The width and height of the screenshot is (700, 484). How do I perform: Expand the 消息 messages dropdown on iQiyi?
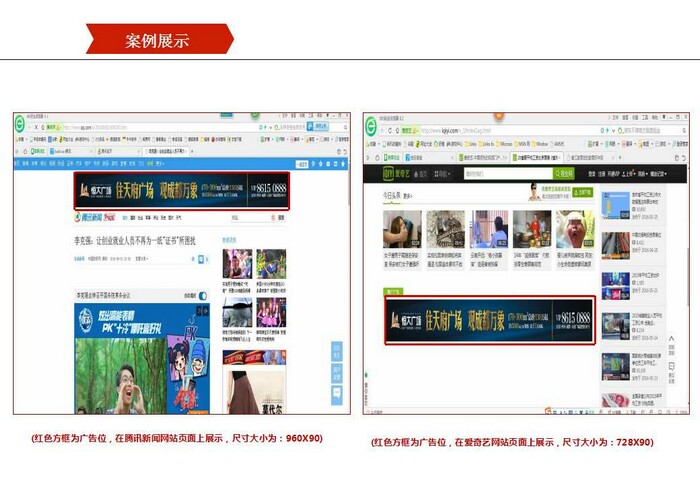coord(642,174)
